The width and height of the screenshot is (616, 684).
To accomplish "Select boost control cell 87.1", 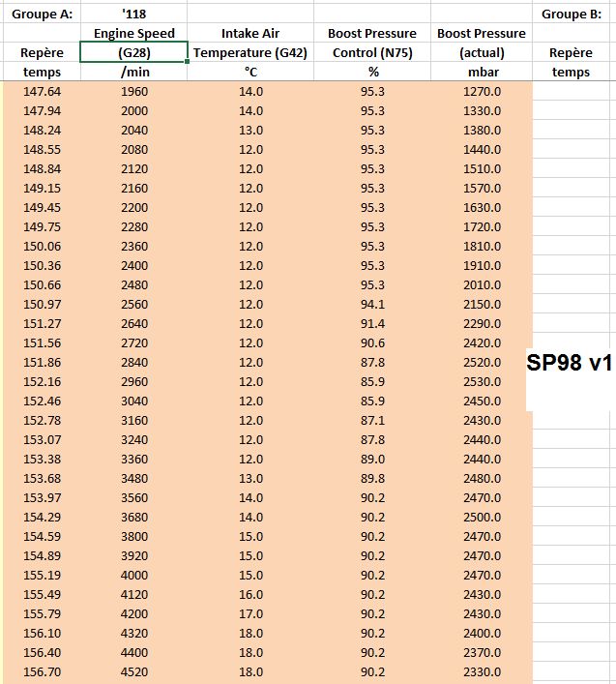I will [372, 420].
